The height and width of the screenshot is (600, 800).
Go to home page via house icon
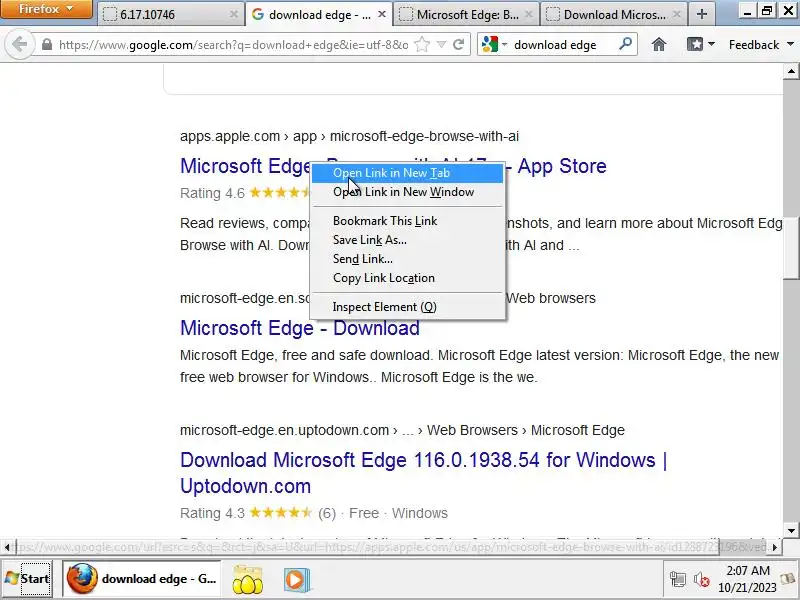(x=659, y=45)
